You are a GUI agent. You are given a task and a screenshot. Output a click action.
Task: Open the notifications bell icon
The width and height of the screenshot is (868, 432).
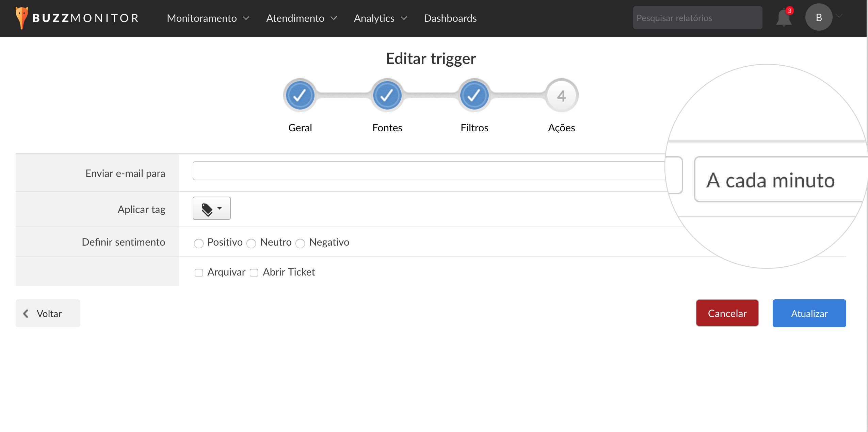[x=783, y=18]
